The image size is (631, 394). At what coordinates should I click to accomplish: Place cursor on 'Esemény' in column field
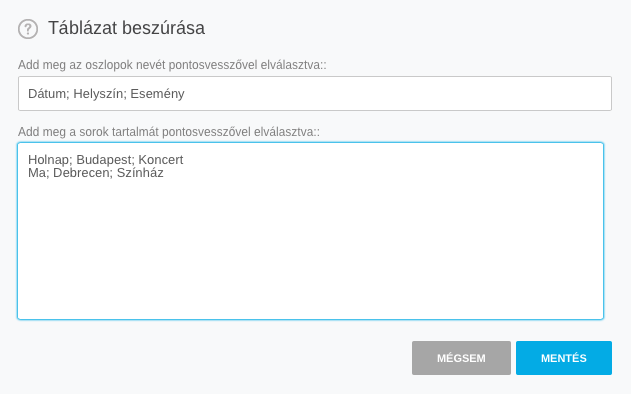pyautogui.click(x=157, y=94)
